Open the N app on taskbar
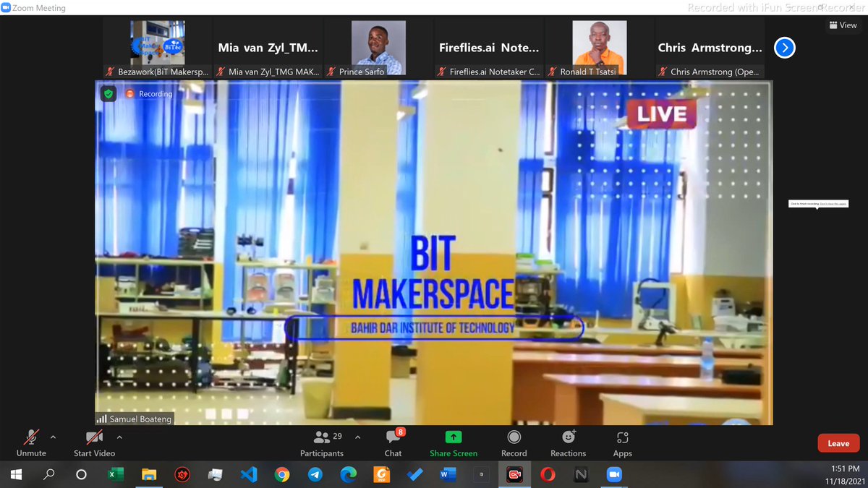This screenshot has width=868, height=488. click(582, 475)
